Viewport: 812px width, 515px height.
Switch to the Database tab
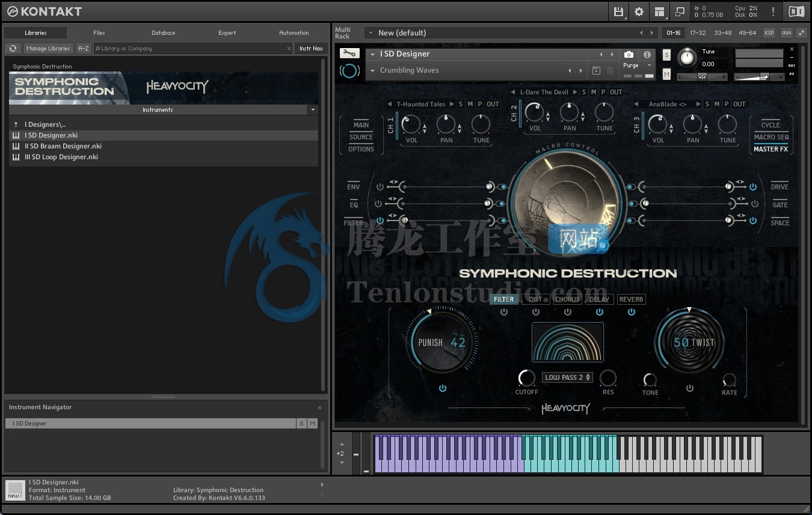(x=164, y=33)
